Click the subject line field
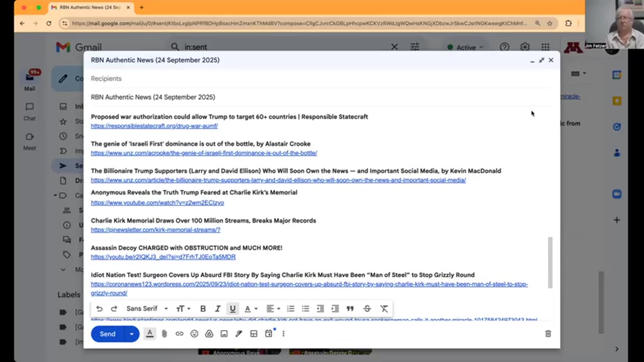Screen dimensions: 644x362 click(321, 97)
